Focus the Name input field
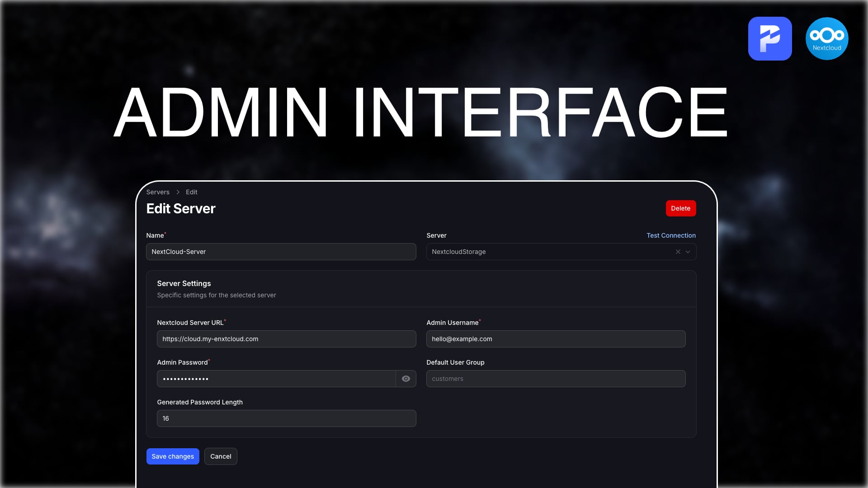 point(281,252)
